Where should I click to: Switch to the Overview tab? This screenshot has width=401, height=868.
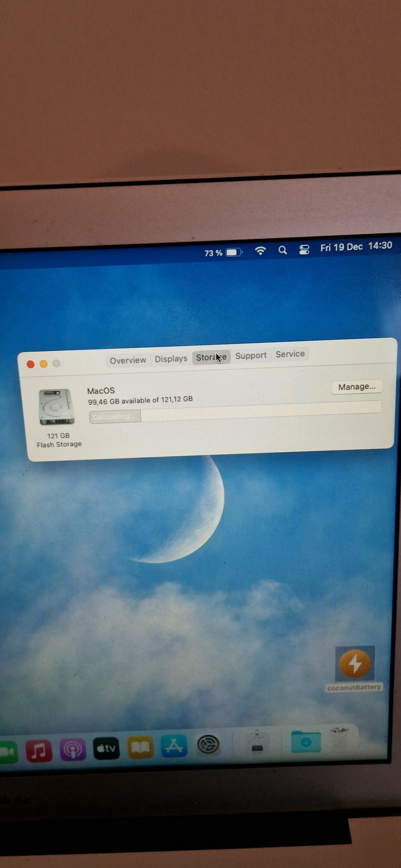pyautogui.click(x=128, y=360)
